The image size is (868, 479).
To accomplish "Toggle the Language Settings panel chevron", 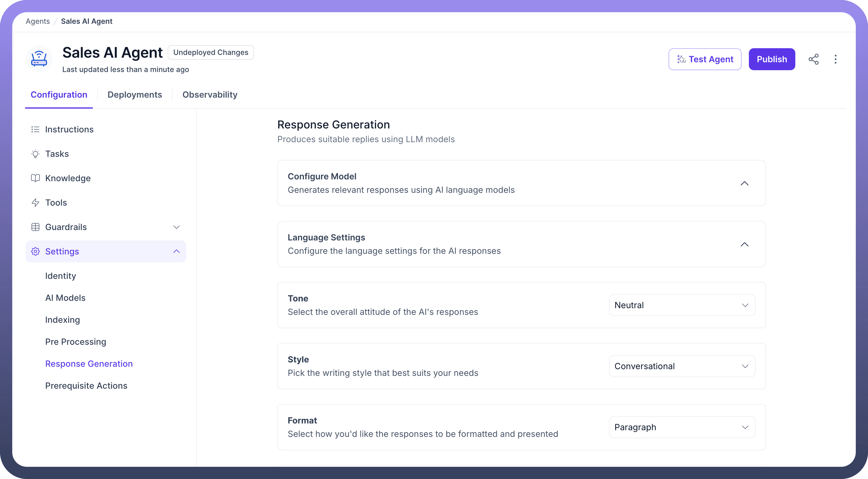I will (744, 244).
